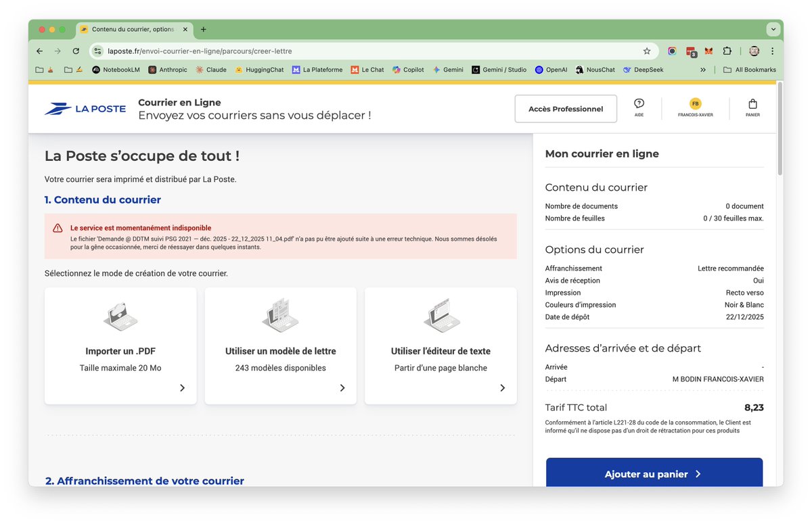The image size is (812, 524).
Task: Open the Gemini / Studio bookmark
Action: pyautogui.click(x=499, y=70)
